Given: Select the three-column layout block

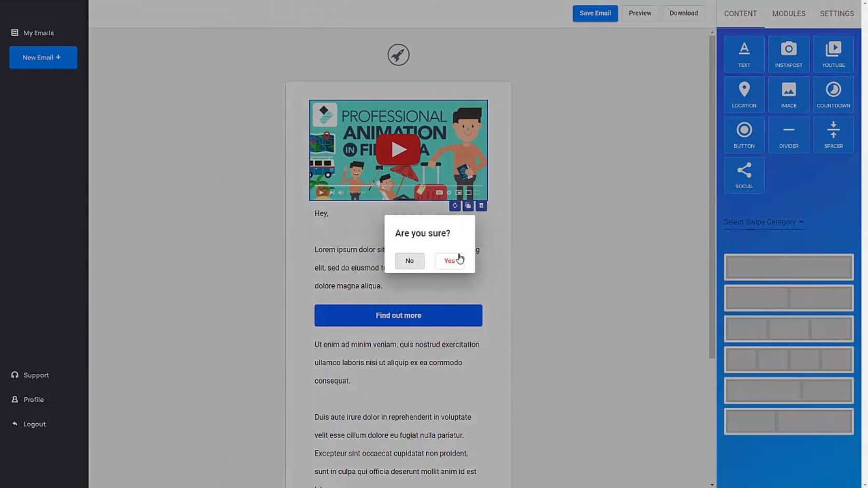Looking at the screenshot, I should point(789,329).
